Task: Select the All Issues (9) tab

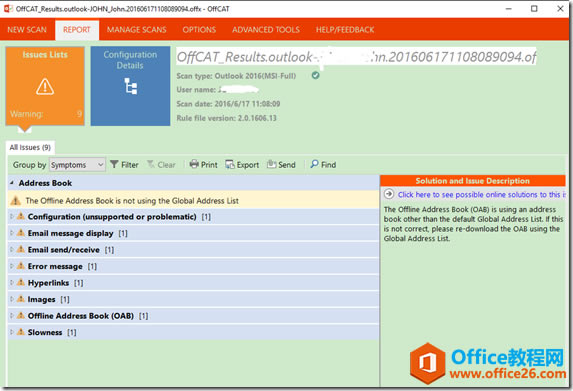Action: (x=30, y=147)
